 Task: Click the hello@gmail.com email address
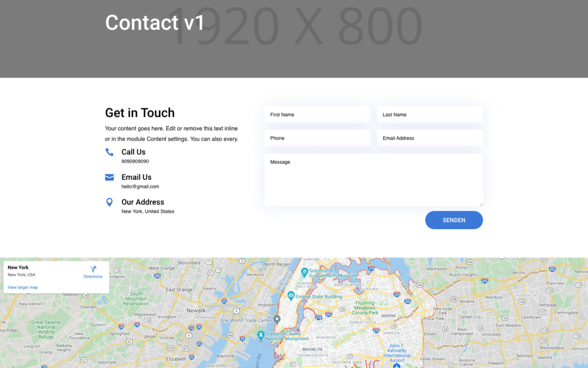[140, 186]
